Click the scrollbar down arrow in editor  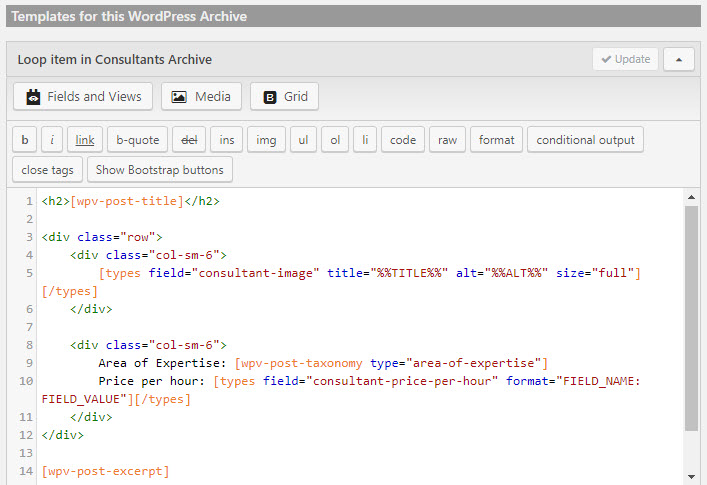click(691, 477)
